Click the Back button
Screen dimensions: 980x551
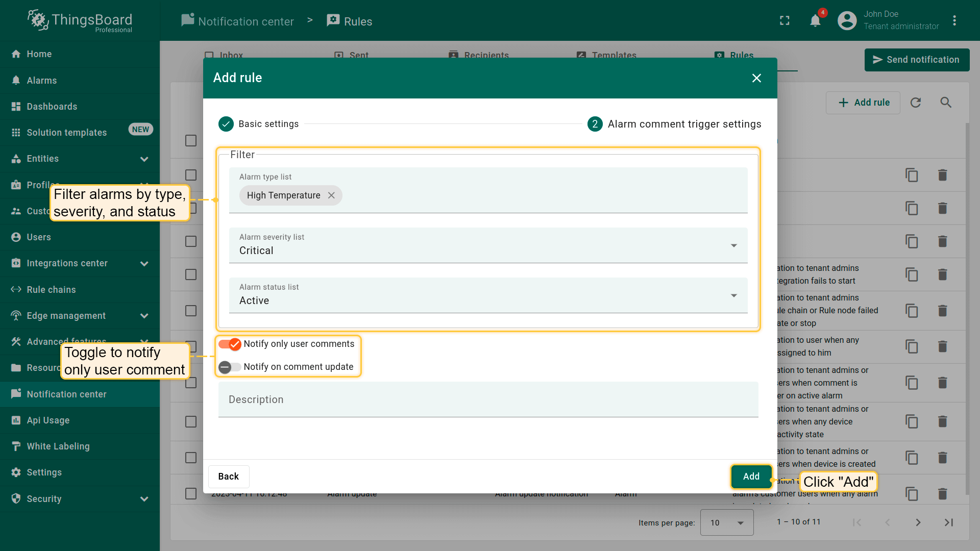coord(228,477)
